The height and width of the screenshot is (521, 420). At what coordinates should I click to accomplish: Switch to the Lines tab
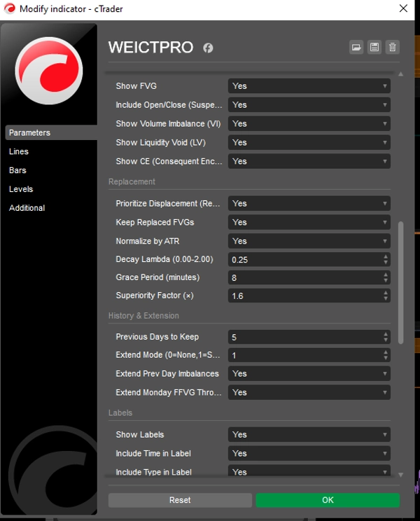pos(19,151)
